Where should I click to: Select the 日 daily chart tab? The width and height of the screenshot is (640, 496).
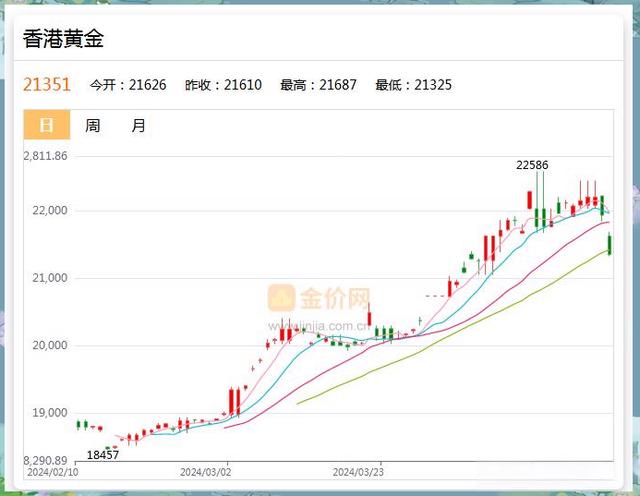(47, 125)
